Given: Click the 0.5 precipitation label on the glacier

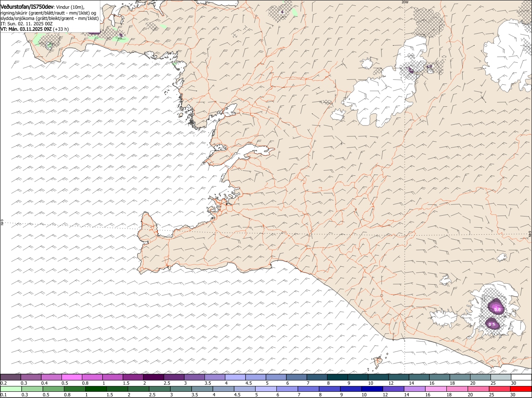Looking at the screenshot, I should [492, 324].
